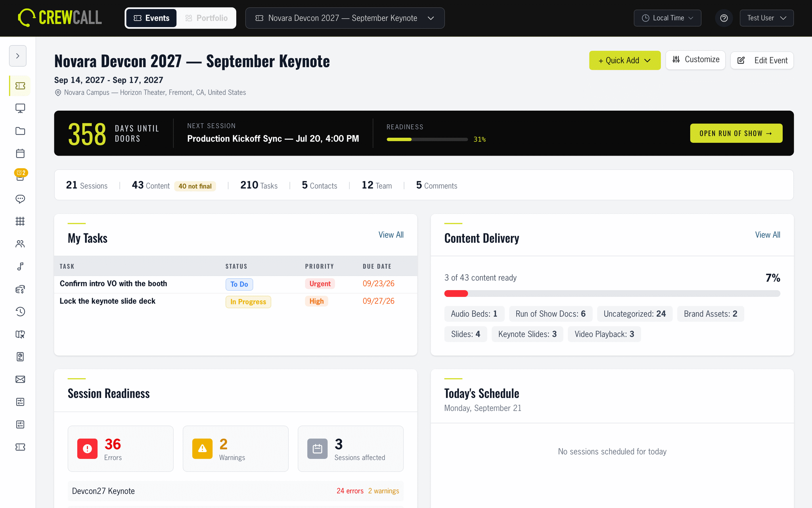Image resolution: width=812 pixels, height=508 pixels.
Task: Open the alarm icon with badge 2
Action: coord(20,175)
